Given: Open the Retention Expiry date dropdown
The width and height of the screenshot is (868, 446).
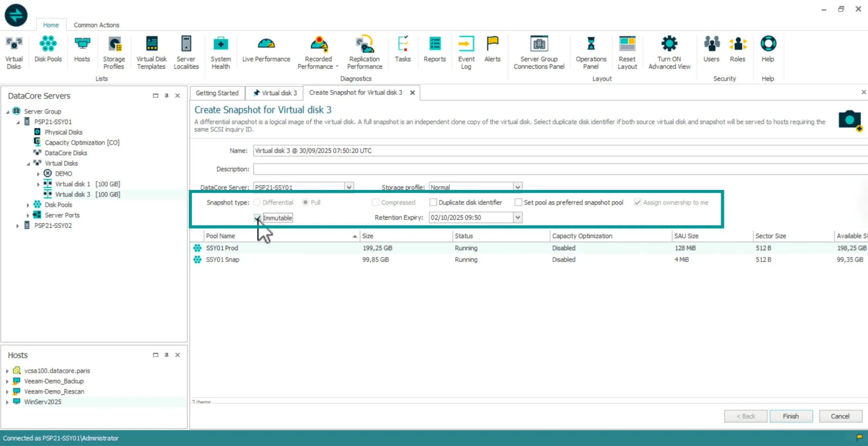Looking at the screenshot, I should click(518, 217).
